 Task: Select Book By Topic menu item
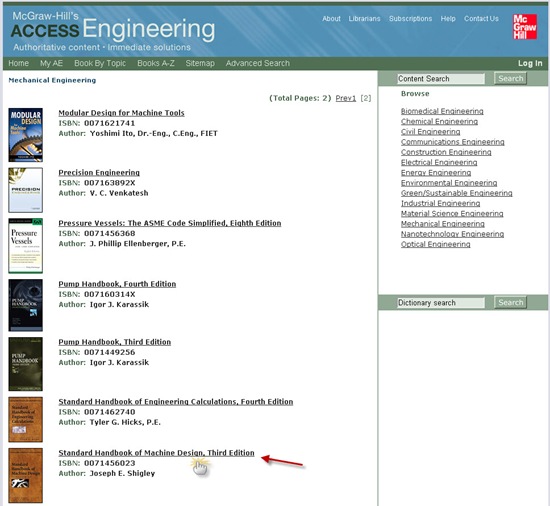100,63
